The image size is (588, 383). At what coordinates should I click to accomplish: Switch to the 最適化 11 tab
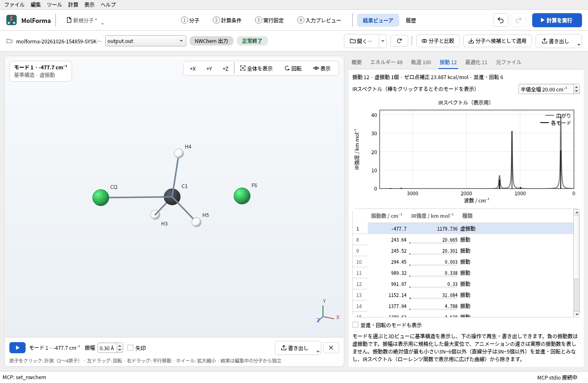pyautogui.click(x=476, y=62)
